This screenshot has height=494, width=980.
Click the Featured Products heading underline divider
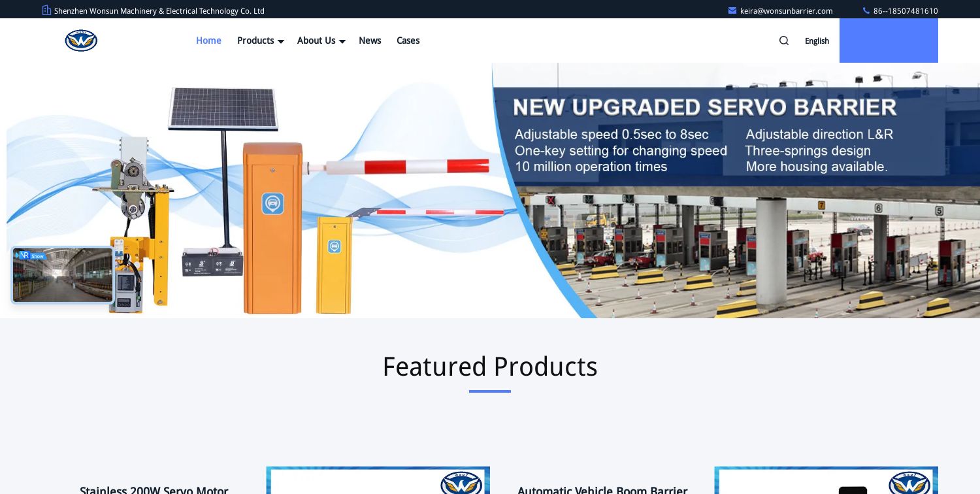pos(490,391)
